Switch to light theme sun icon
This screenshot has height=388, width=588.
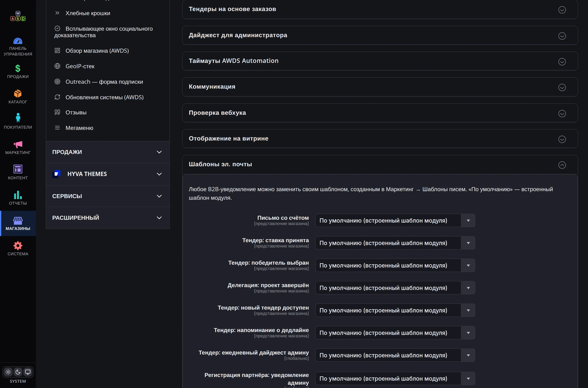pos(8,372)
